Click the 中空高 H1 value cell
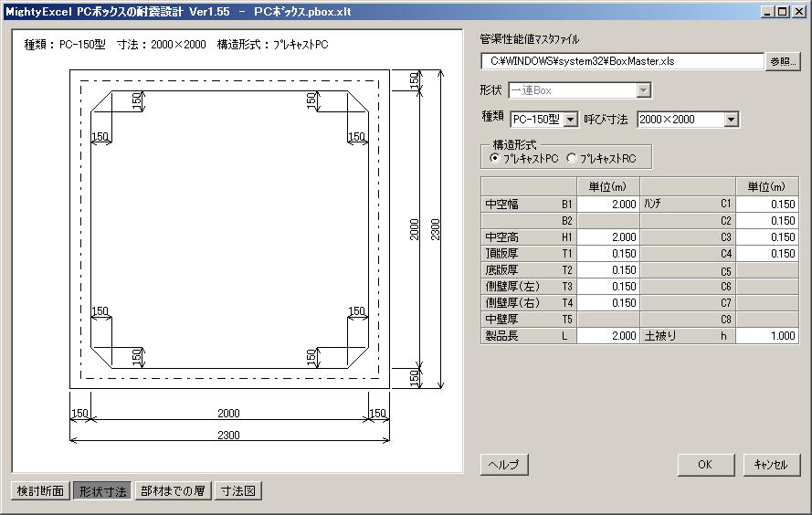 [x=608, y=237]
